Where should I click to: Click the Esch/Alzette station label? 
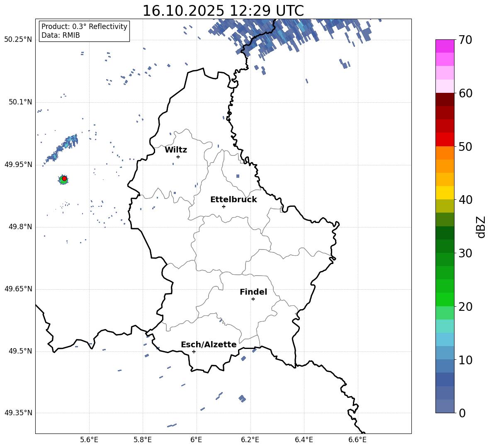tap(209, 345)
